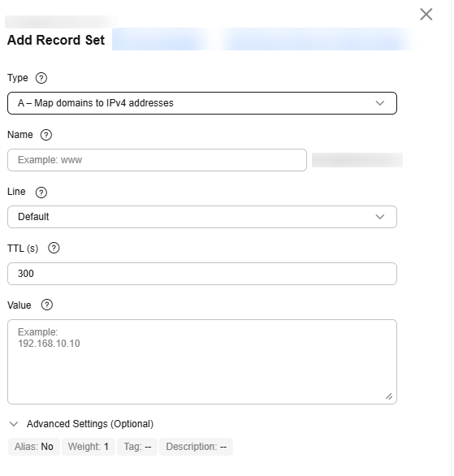This screenshot has width=454, height=476.
Task: Select the Weight: 1 chip
Action: click(x=89, y=447)
